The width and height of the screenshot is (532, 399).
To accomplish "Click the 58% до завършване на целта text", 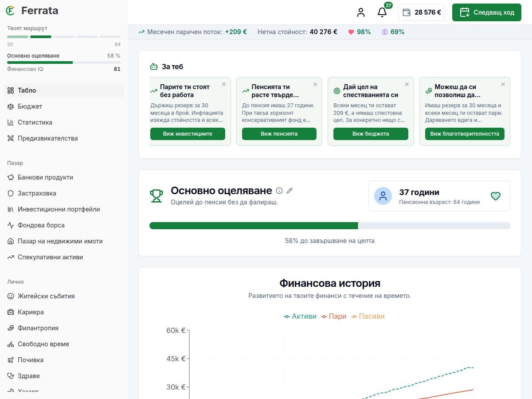I will (x=330, y=241).
